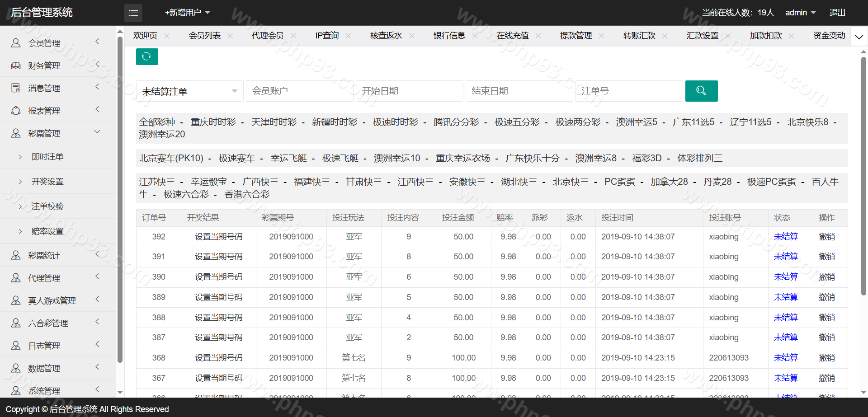Click the 会员账户 input field

pyautogui.click(x=299, y=91)
